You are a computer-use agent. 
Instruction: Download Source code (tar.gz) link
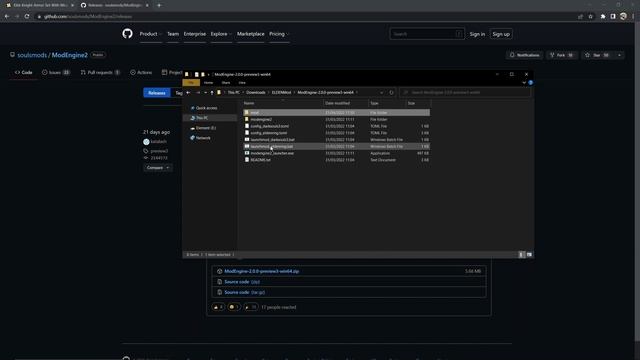[244, 292]
